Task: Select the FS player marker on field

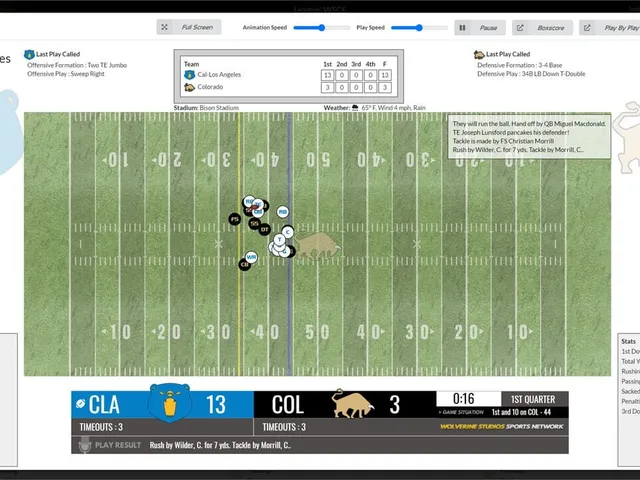Action: pyautogui.click(x=235, y=219)
